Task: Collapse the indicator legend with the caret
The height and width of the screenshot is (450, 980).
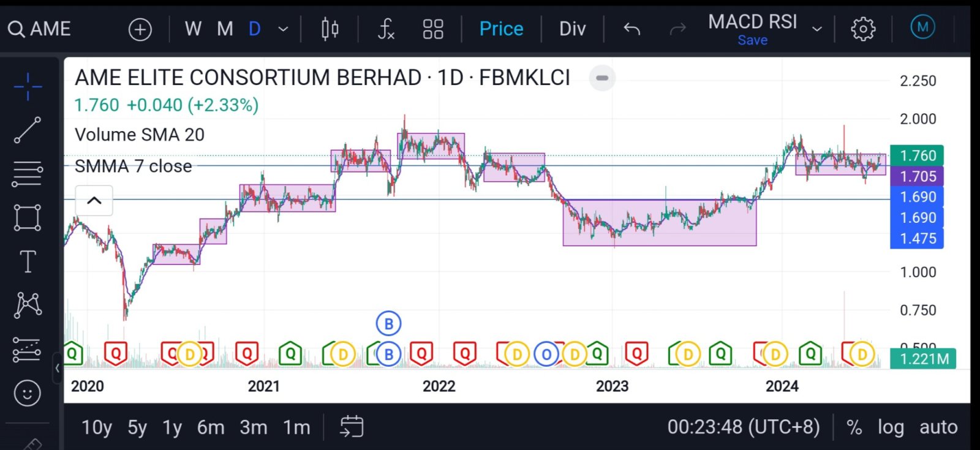Action: point(94,200)
